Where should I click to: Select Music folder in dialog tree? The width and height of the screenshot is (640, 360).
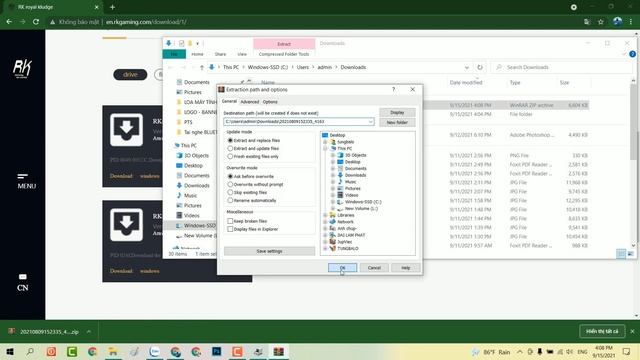[350, 182]
